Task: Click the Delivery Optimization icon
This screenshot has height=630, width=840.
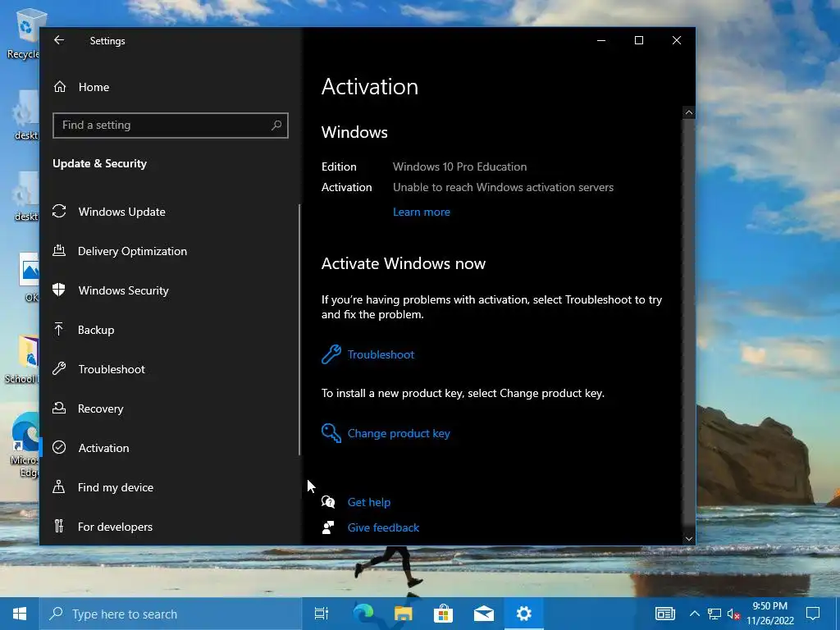Action: tap(59, 250)
